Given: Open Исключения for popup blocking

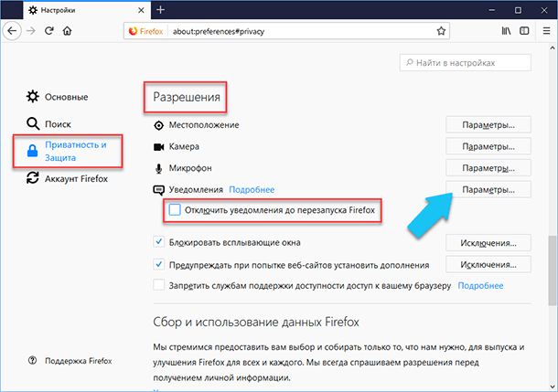Looking at the screenshot, I should (488, 243).
